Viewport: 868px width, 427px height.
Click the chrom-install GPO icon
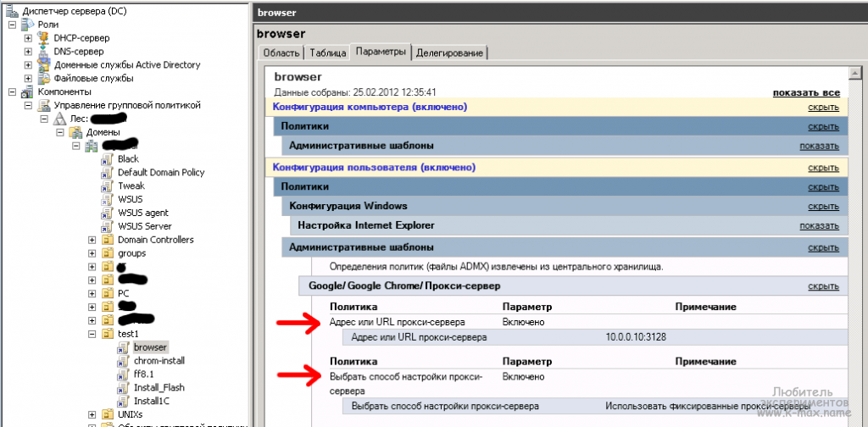(124, 361)
